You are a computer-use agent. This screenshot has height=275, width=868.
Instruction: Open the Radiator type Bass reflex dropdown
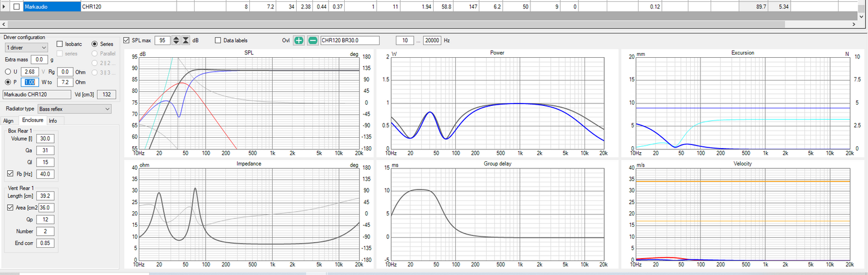pos(74,109)
